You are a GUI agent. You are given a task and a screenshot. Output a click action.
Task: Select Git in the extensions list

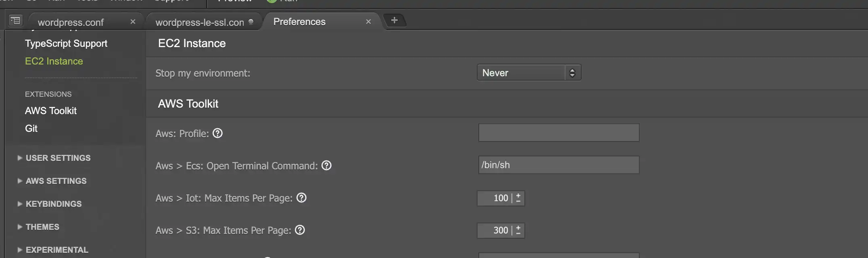click(x=31, y=128)
